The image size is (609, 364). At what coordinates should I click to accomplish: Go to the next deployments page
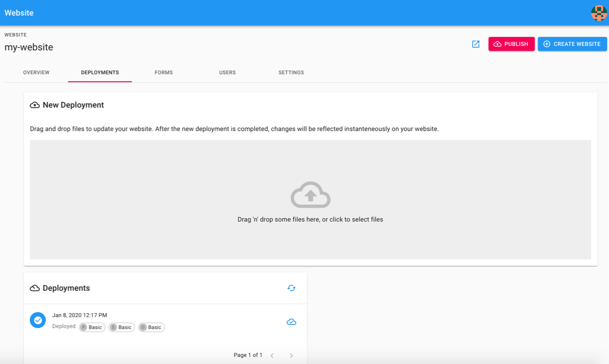point(291,355)
